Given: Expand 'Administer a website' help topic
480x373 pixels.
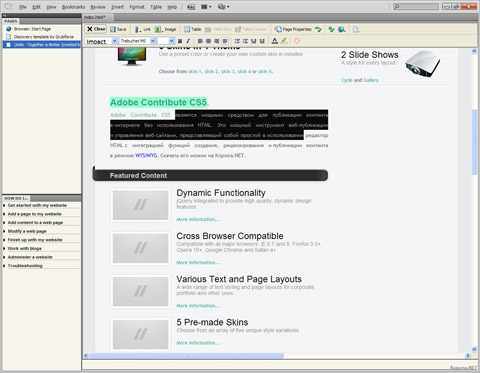Looking at the screenshot, I should pos(30,257).
